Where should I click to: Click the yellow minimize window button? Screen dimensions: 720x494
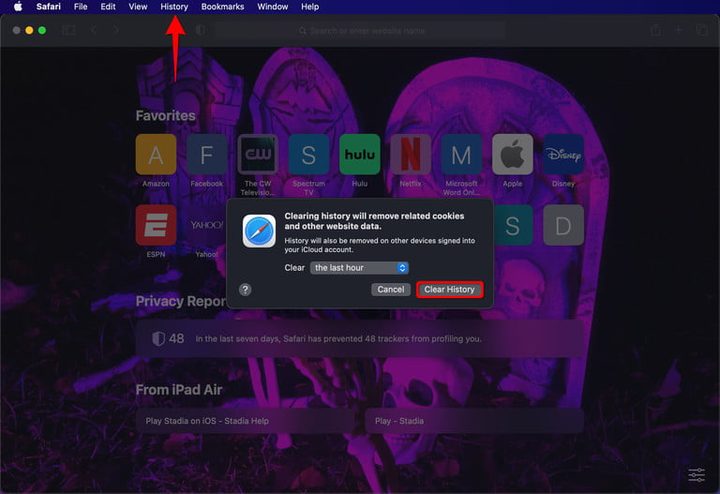click(29, 30)
